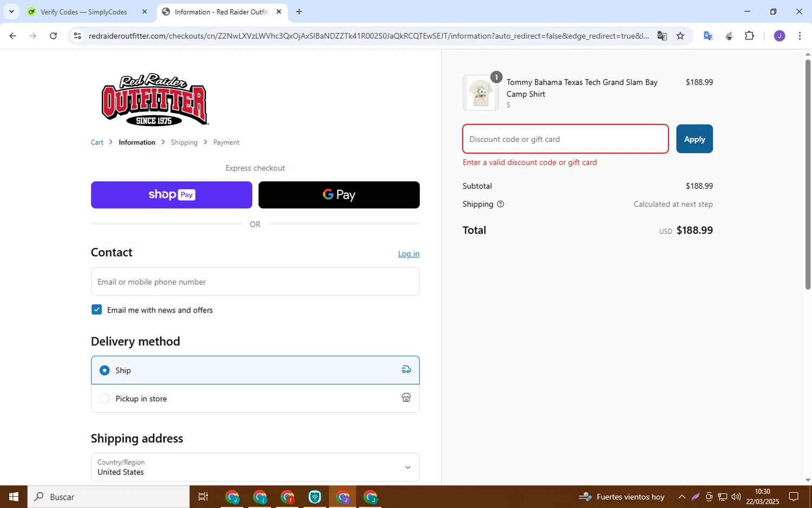812x508 pixels.
Task: Select the Information - Red Raider Outfitter tab
Action: coord(221,11)
